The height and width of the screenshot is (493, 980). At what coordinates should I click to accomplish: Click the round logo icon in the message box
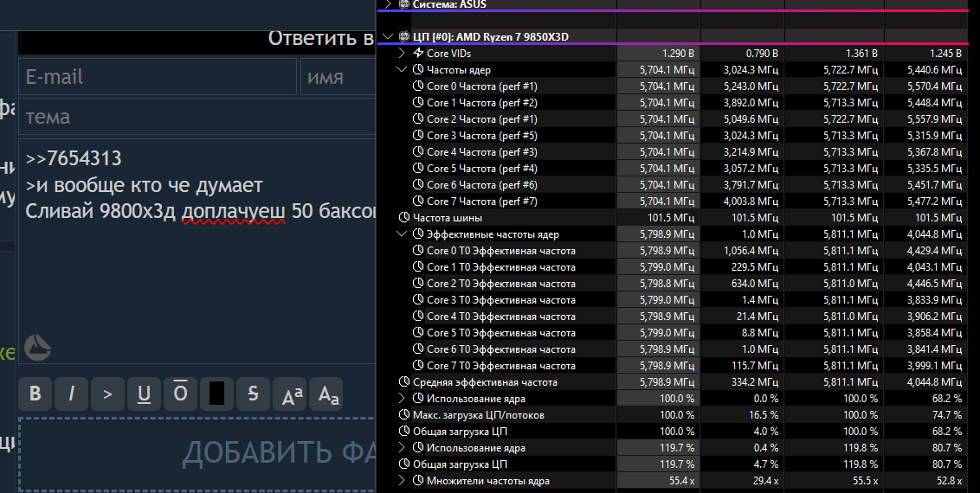(37, 348)
